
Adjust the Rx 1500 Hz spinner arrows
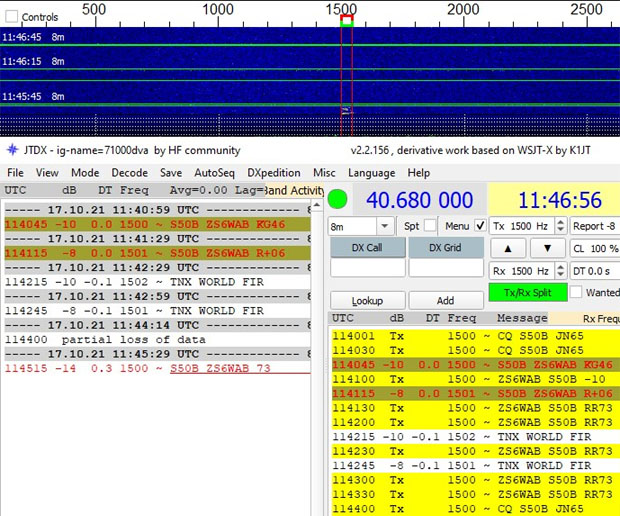560,271
